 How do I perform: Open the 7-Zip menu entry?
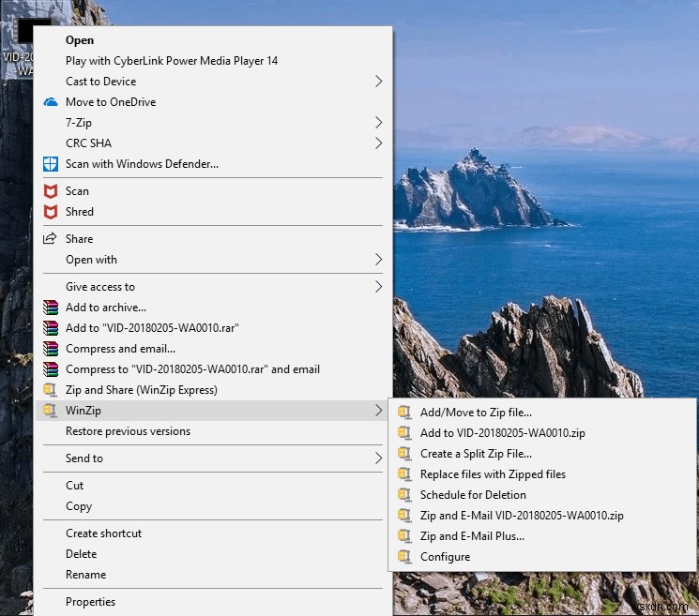(x=213, y=123)
